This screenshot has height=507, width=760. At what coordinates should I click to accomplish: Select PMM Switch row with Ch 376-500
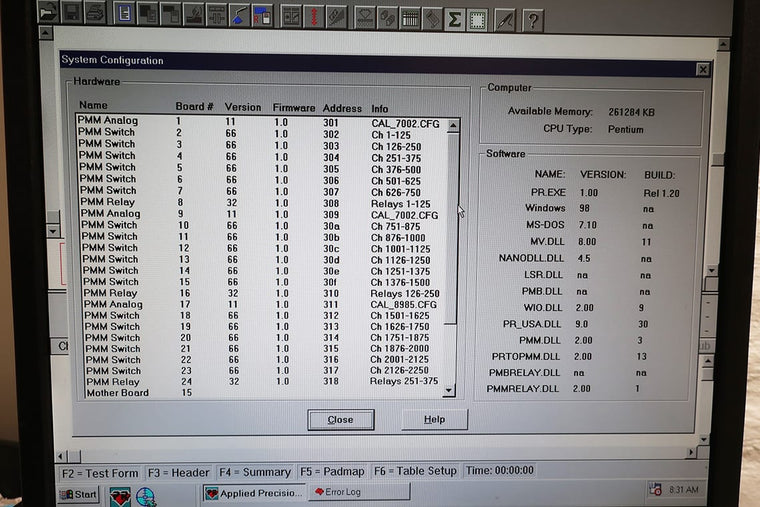[x=262, y=168]
